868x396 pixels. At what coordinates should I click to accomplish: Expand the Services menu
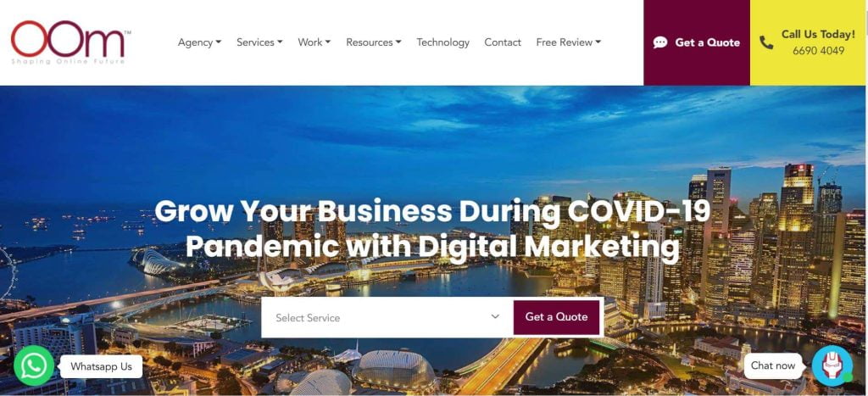[x=259, y=42]
